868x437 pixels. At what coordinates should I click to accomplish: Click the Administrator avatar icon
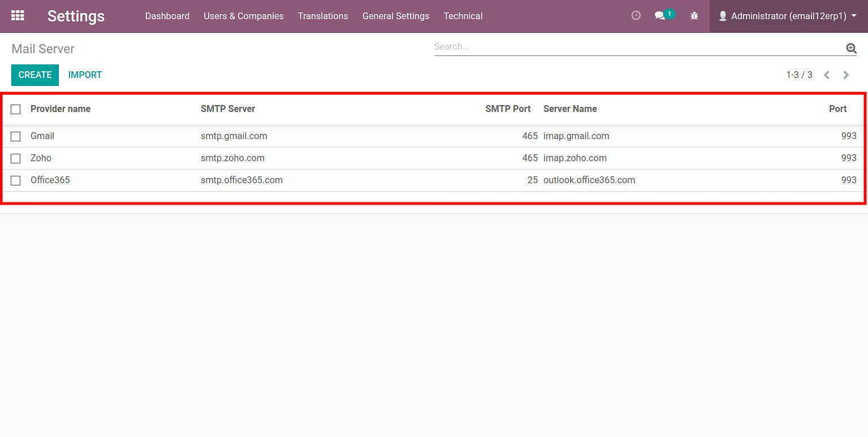pyautogui.click(x=723, y=16)
